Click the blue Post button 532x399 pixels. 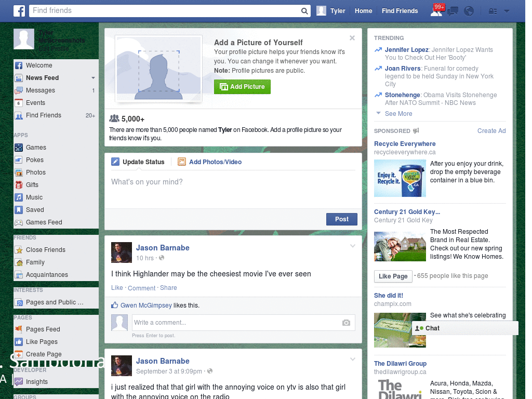click(x=342, y=219)
